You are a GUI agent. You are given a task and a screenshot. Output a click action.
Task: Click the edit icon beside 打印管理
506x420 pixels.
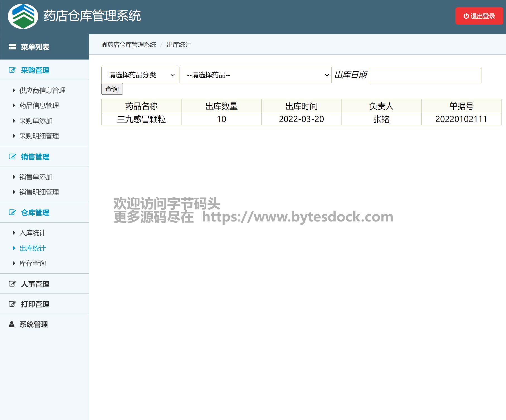coord(12,304)
